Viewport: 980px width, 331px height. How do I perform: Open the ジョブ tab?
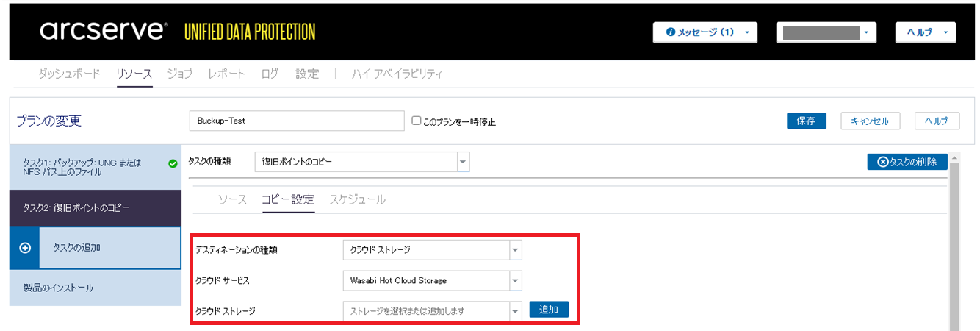[x=179, y=74]
